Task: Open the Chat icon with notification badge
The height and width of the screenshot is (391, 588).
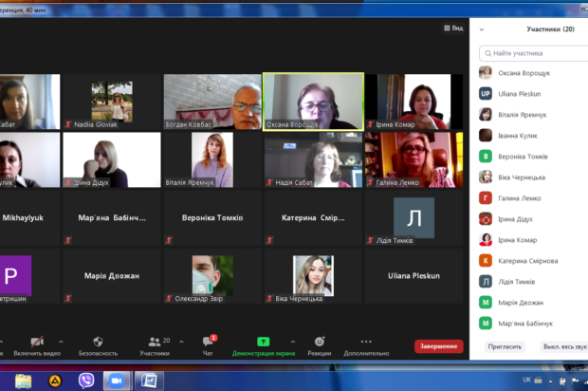Action: (x=209, y=341)
